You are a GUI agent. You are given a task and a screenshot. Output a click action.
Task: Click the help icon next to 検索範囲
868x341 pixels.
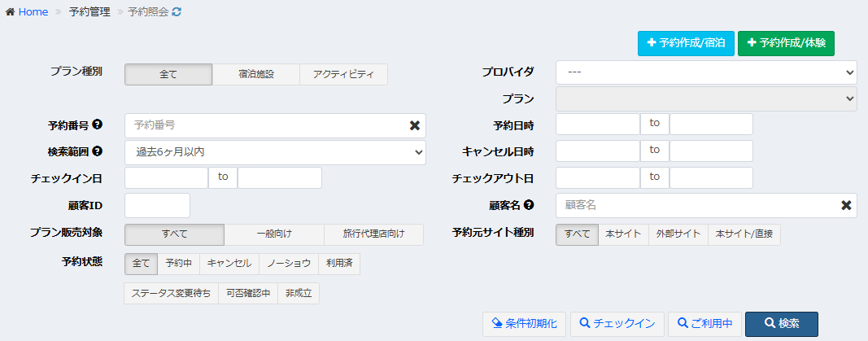(x=97, y=151)
